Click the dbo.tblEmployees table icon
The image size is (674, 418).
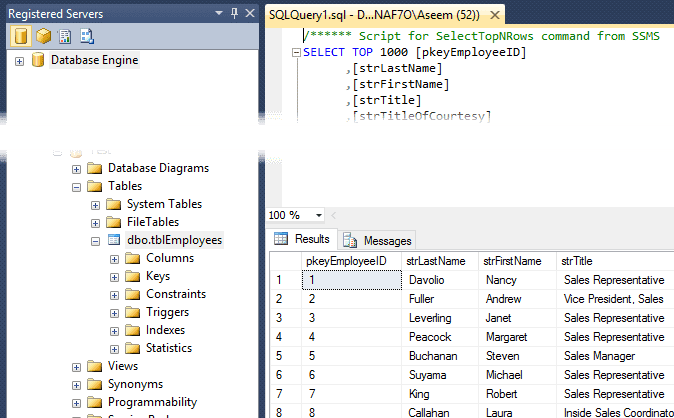click(113, 240)
